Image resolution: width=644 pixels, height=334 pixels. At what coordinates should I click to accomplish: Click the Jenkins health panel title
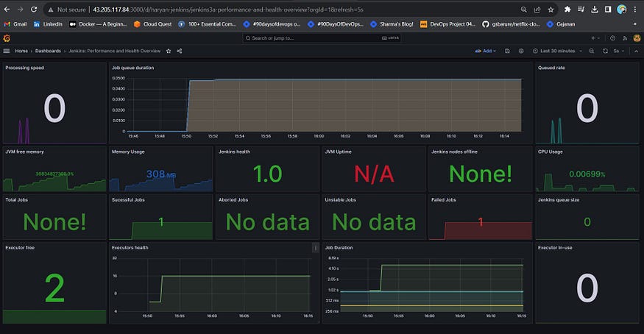(x=234, y=152)
